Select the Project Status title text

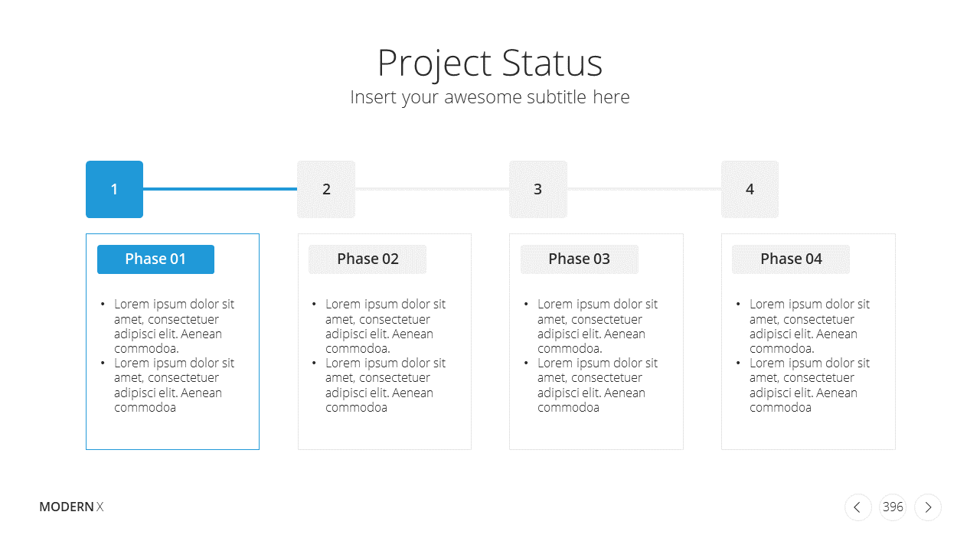click(490, 63)
